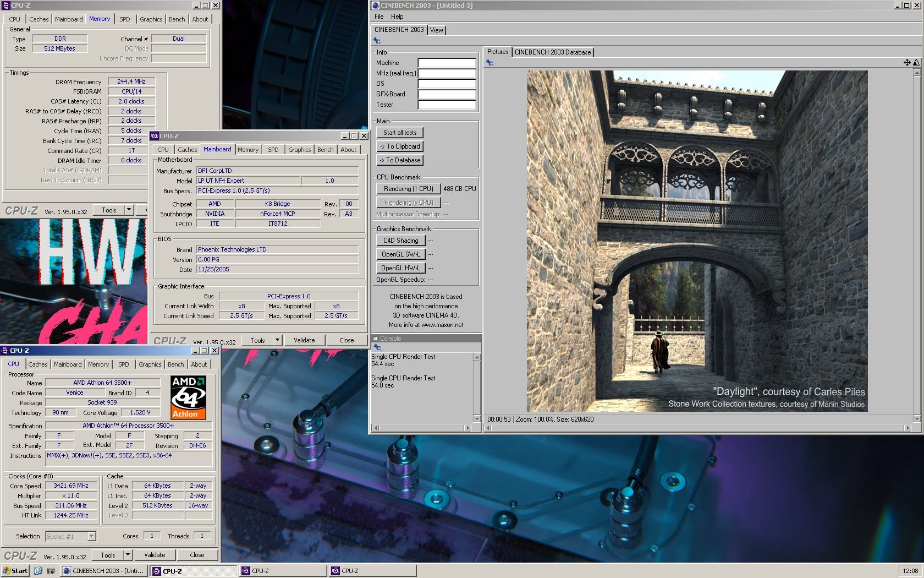Click the Console scrollbar up arrow
924x578 pixels.
[x=477, y=357]
